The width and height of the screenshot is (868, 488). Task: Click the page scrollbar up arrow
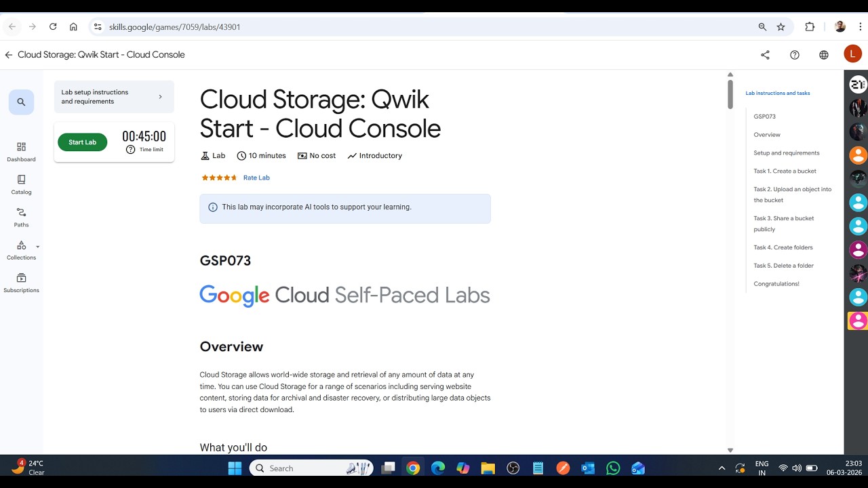(730, 75)
